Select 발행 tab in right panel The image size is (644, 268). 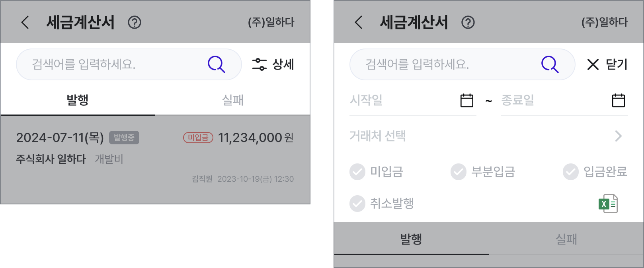(x=411, y=239)
